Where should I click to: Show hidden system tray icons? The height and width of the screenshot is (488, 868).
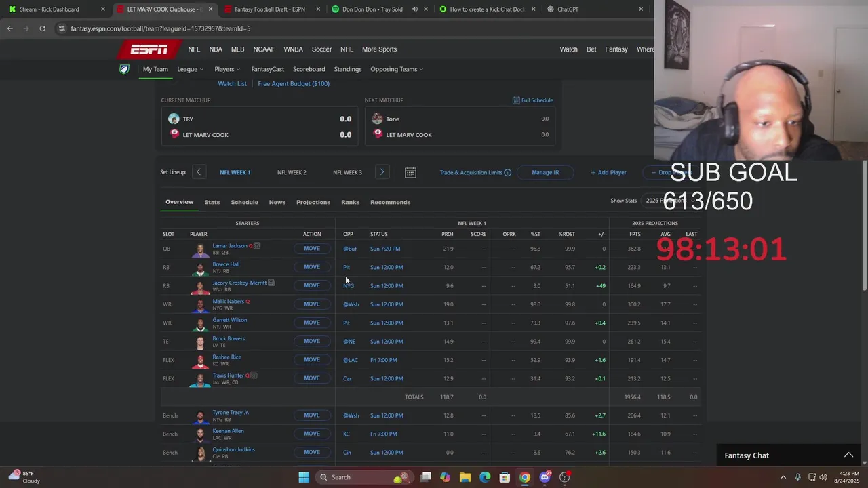783,477
